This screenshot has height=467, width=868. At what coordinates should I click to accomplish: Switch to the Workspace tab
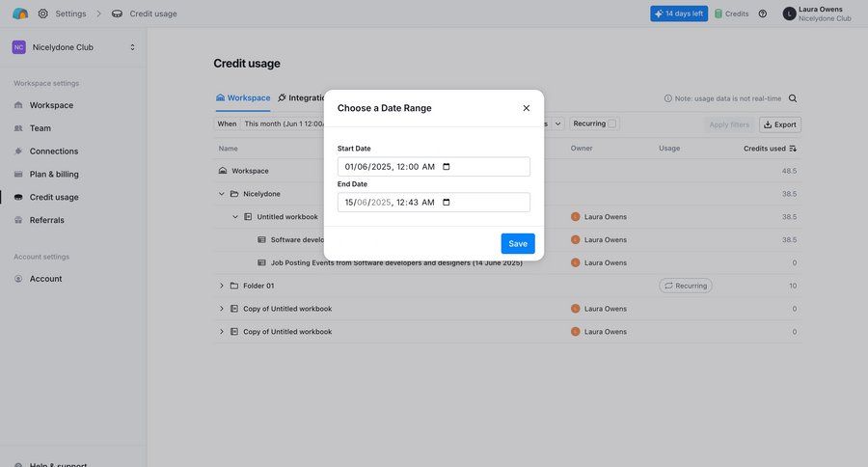point(243,98)
